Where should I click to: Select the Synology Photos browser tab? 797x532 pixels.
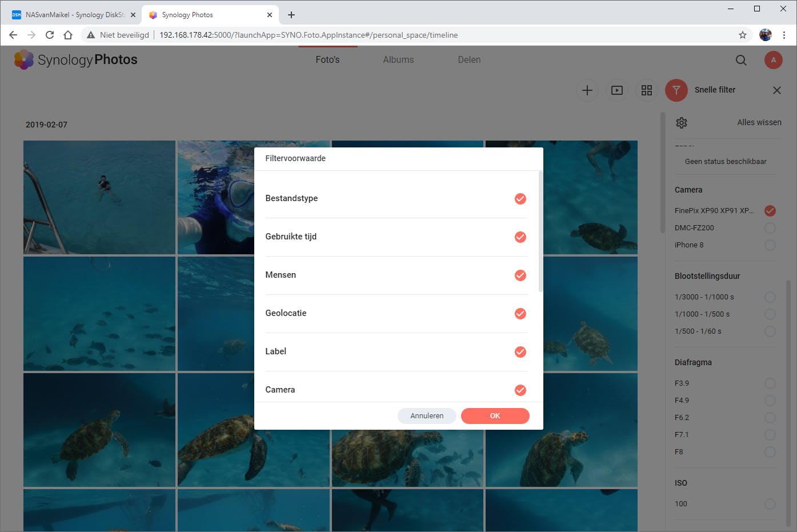[210, 15]
